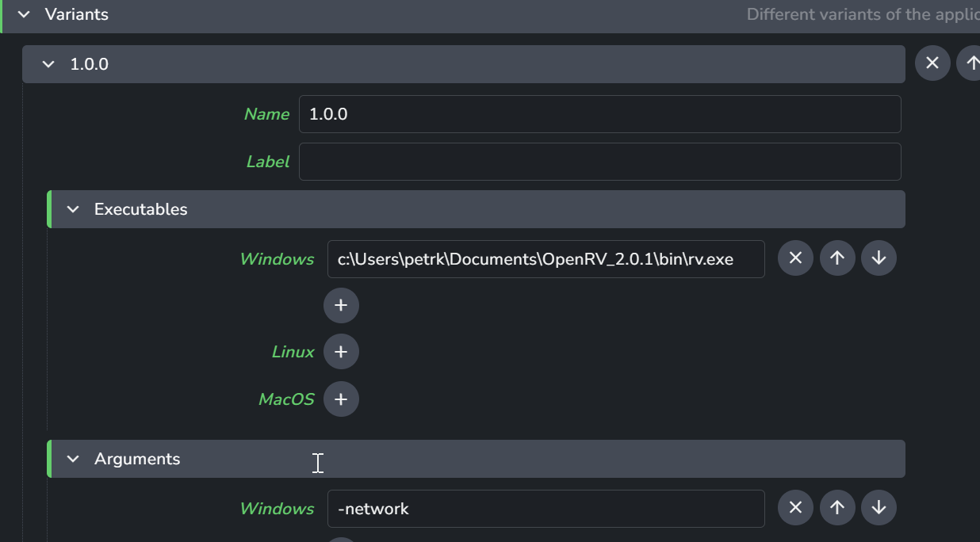980x542 pixels.
Task: Move Windows executable path down
Action: 879,258
